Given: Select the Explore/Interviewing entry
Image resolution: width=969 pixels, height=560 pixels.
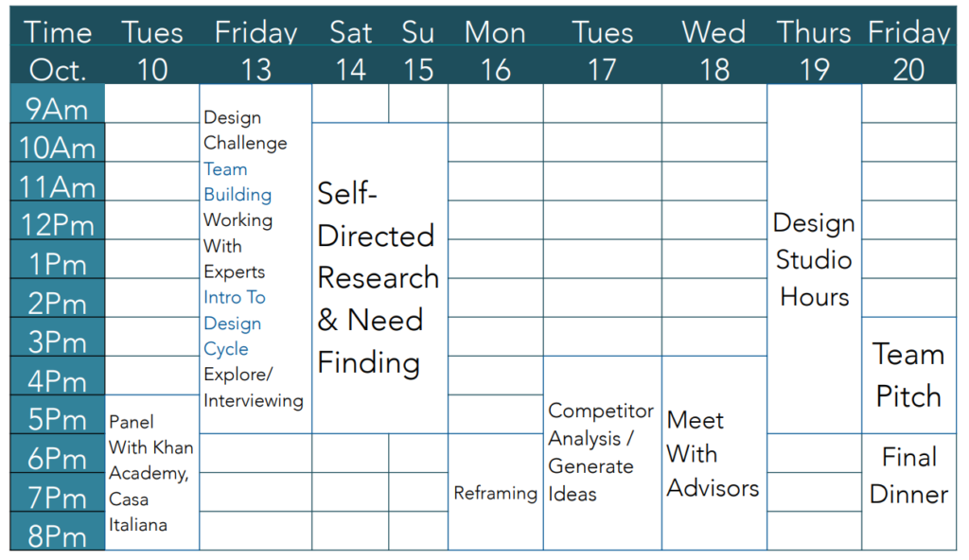Looking at the screenshot, I should pyautogui.click(x=253, y=388).
